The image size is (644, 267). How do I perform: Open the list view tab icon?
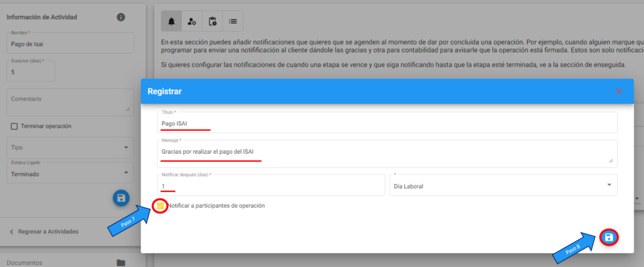coord(233,21)
